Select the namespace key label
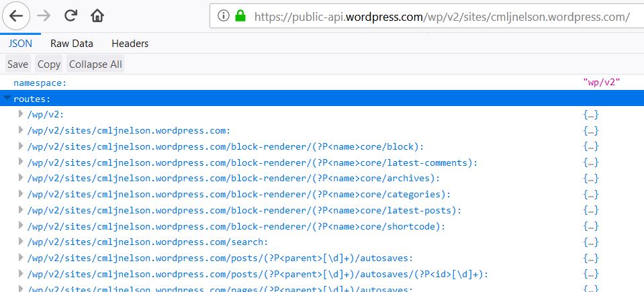The width and height of the screenshot is (644, 292). 40,83
